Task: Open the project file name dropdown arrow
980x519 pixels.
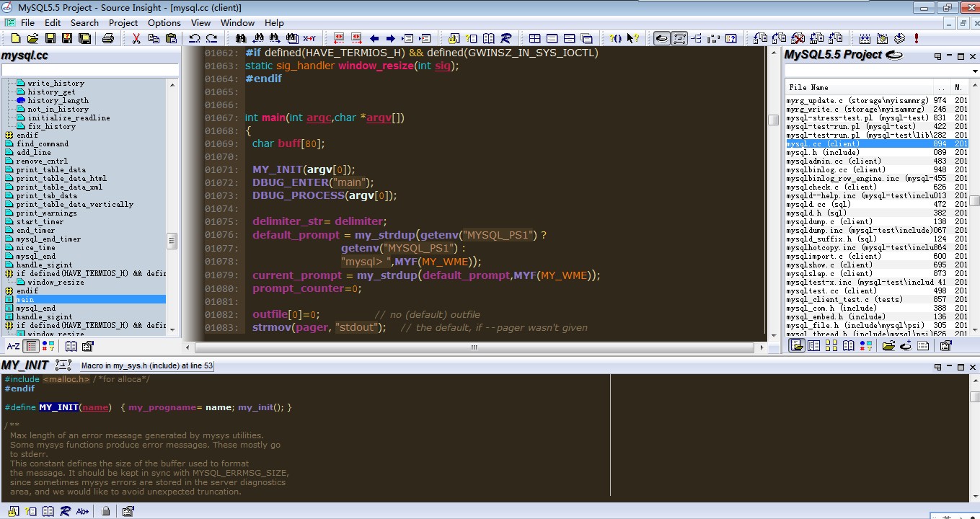Action: [x=974, y=71]
